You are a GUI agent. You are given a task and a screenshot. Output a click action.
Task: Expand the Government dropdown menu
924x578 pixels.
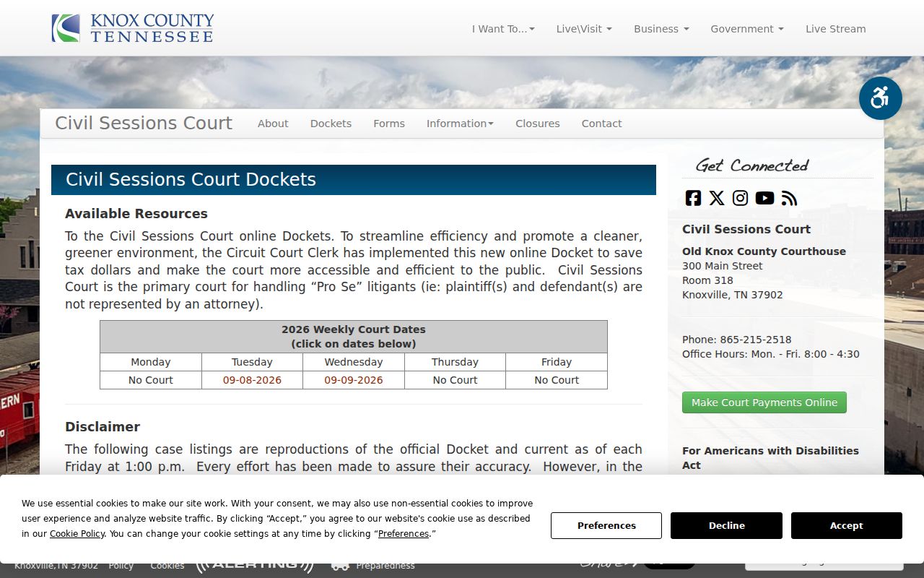746,29
